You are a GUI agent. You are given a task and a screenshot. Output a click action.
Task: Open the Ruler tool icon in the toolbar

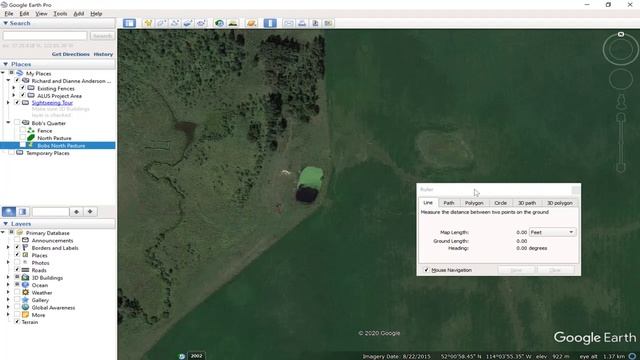tap(270, 23)
